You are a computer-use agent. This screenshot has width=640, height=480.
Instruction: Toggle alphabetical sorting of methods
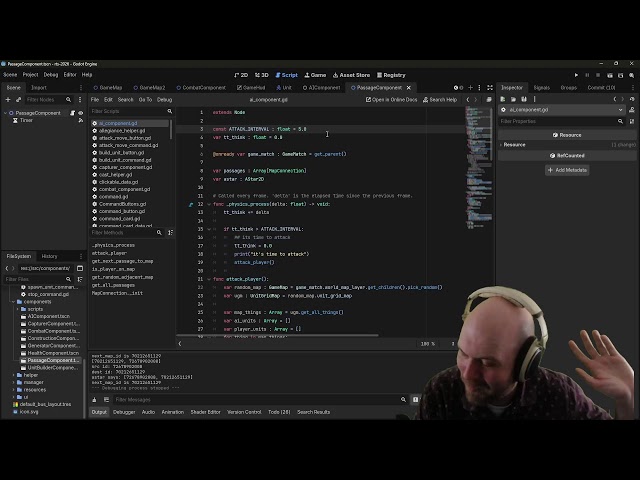pos(170,233)
